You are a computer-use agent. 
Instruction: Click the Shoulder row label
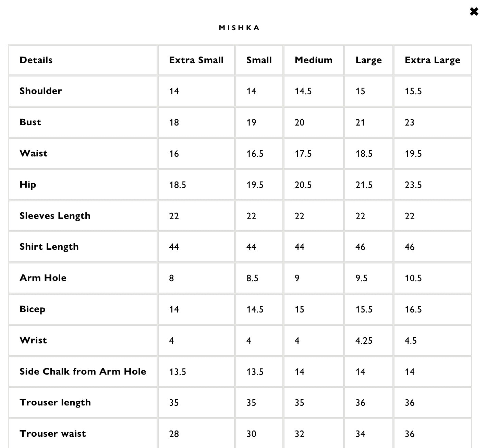click(41, 91)
